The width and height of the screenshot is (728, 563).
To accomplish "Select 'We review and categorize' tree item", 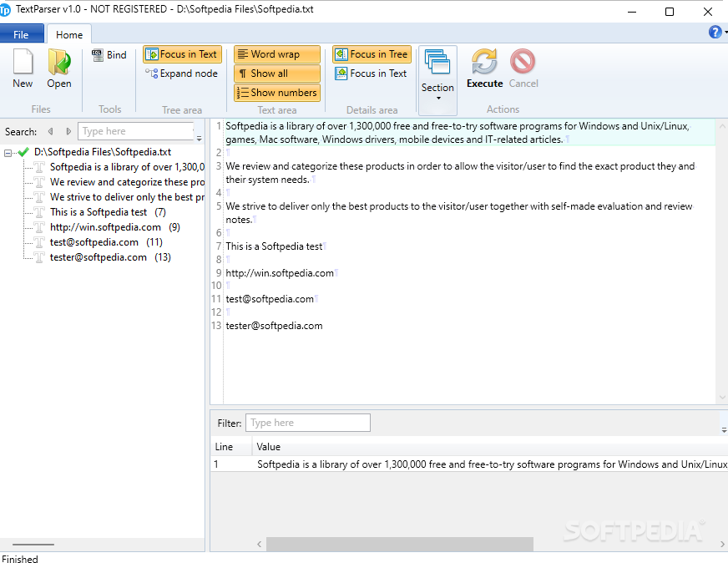I will (127, 181).
